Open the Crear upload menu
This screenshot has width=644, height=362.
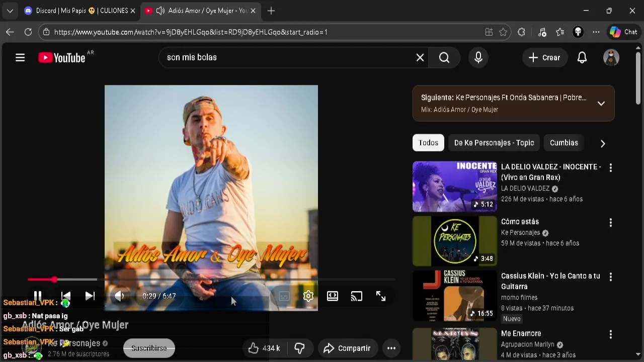[544, 58]
